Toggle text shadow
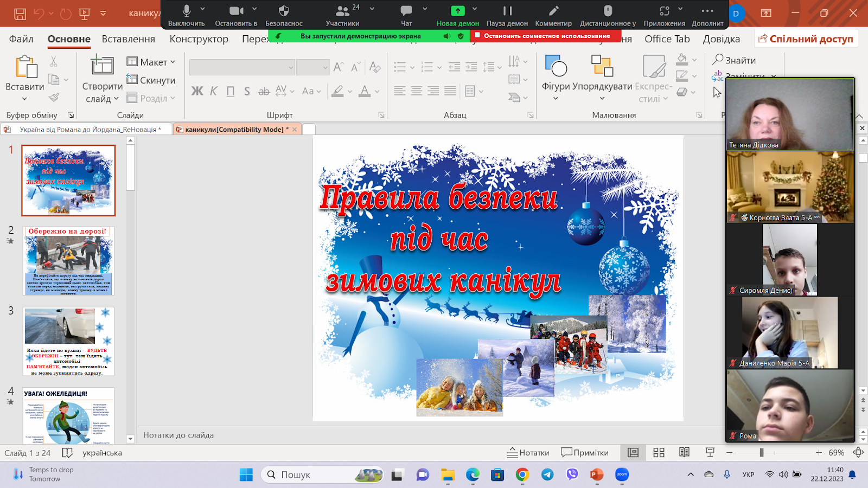868x488 pixels. [247, 91]
